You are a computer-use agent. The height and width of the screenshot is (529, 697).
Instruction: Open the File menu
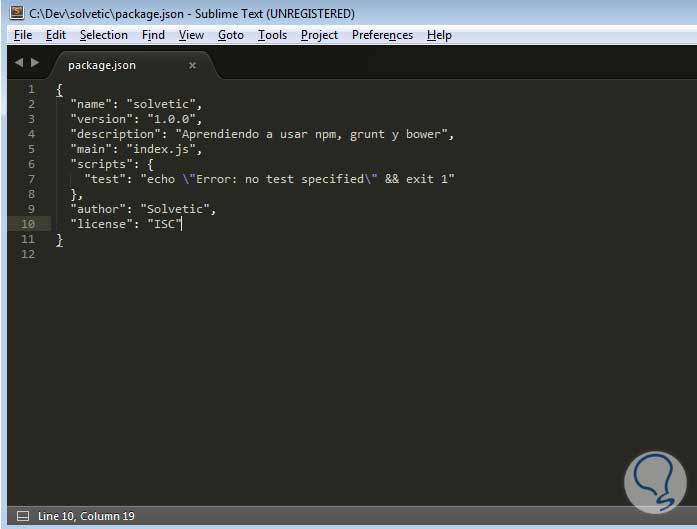(x=23, y=35)
